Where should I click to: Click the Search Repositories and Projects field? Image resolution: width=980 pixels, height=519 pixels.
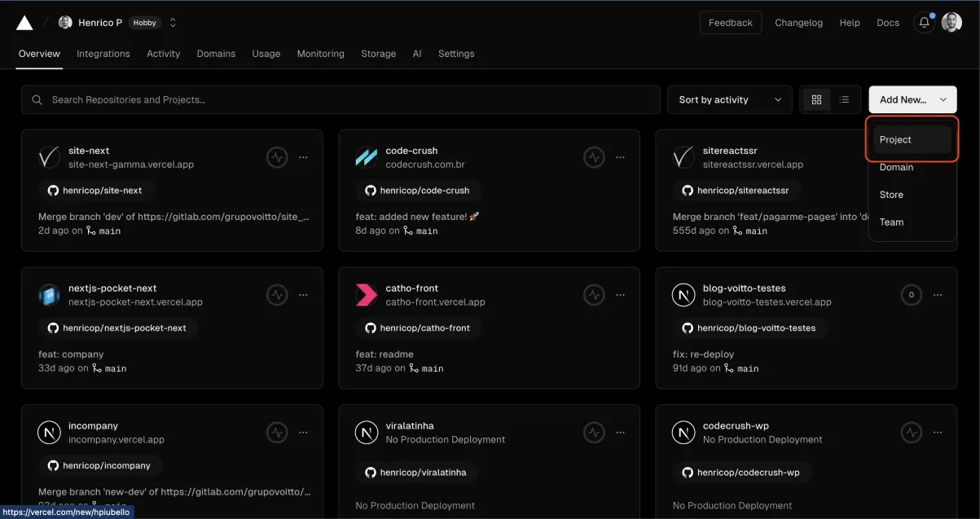pos(341,99)
